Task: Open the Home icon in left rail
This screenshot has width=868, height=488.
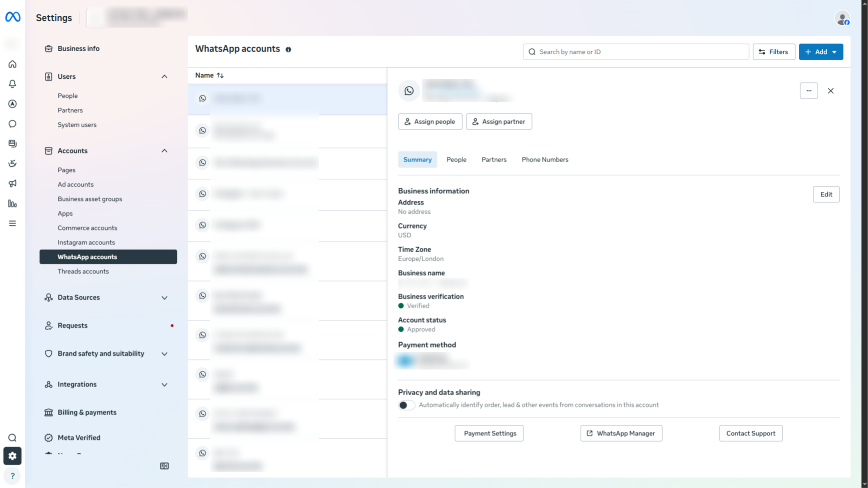Action: [13, 64]
